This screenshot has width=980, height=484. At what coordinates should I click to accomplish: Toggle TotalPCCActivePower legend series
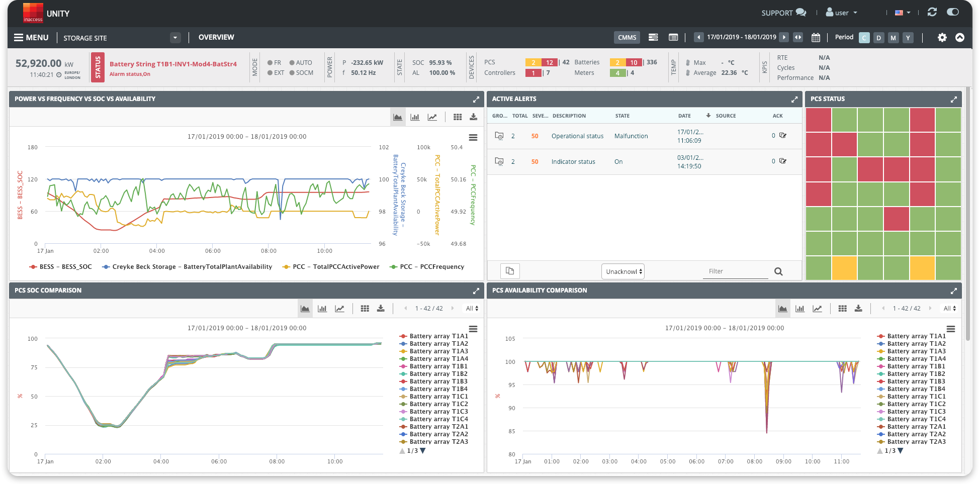point(331,267)
